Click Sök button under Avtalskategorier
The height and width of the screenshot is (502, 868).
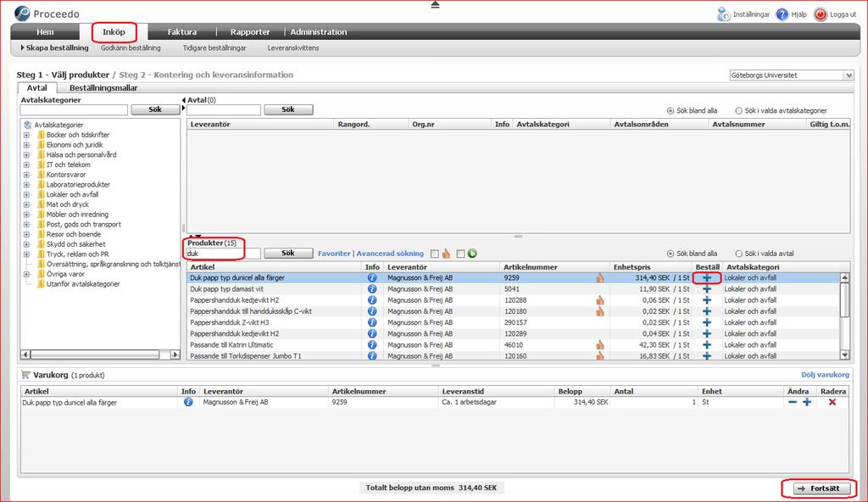155,109
